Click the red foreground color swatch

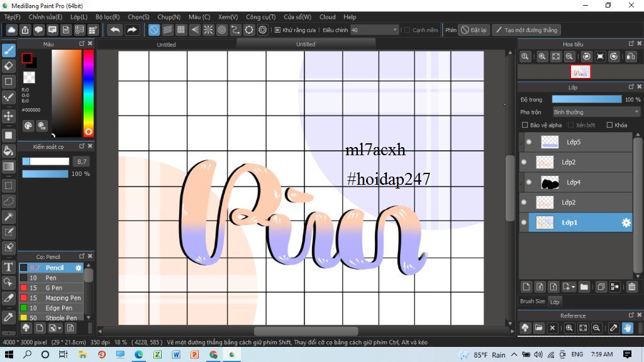(x=27, y=58)
